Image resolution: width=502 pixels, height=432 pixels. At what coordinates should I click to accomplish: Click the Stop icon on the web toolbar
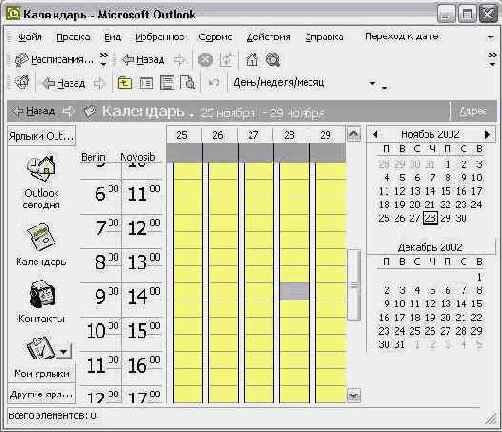click(205, 60)
